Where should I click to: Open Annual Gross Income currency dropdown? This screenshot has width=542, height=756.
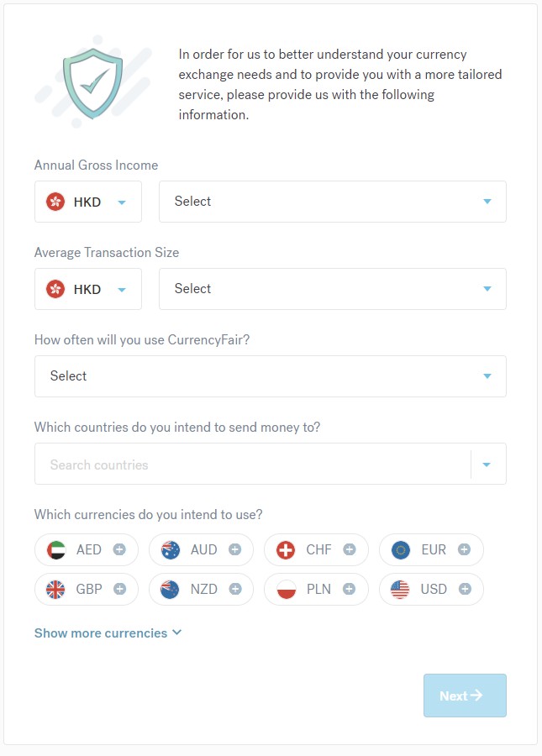[88, 202]
